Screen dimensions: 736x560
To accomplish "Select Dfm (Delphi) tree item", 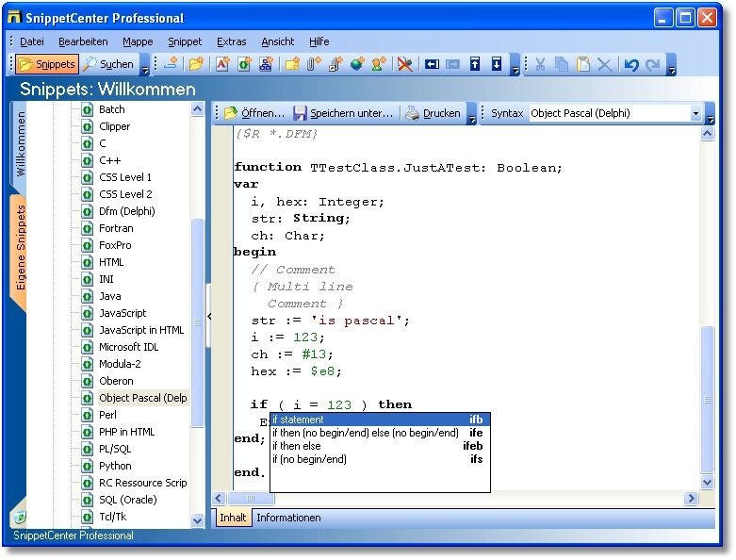I will click(x=126, y=211).
